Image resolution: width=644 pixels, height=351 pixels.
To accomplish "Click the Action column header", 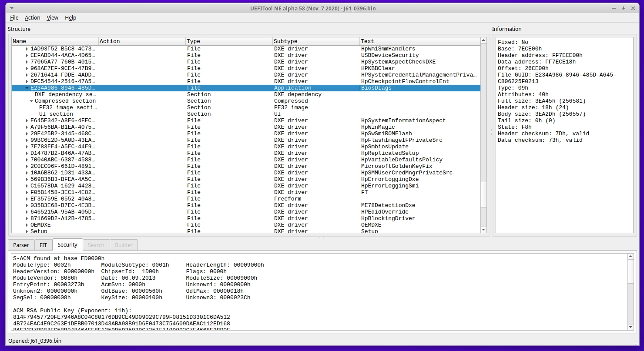I will point(142,41).
